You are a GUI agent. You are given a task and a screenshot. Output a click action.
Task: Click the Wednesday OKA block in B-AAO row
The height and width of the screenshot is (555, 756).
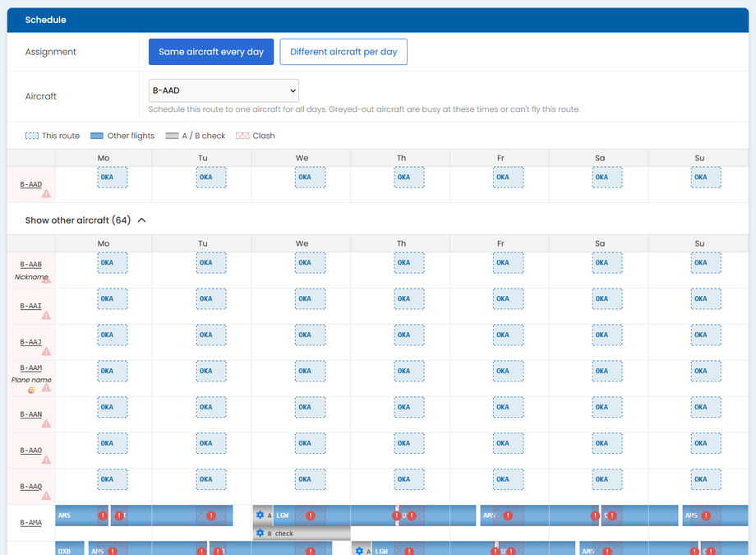click(x=310, y=443)
